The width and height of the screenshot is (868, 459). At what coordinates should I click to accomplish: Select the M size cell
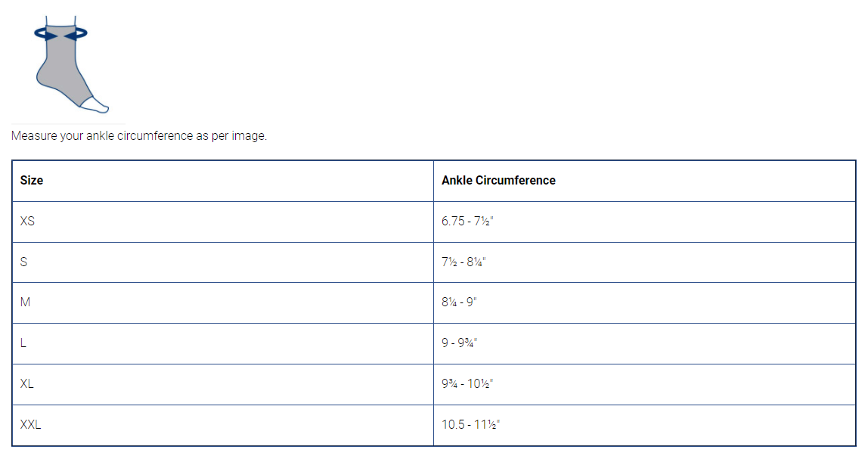pos(25,302)
